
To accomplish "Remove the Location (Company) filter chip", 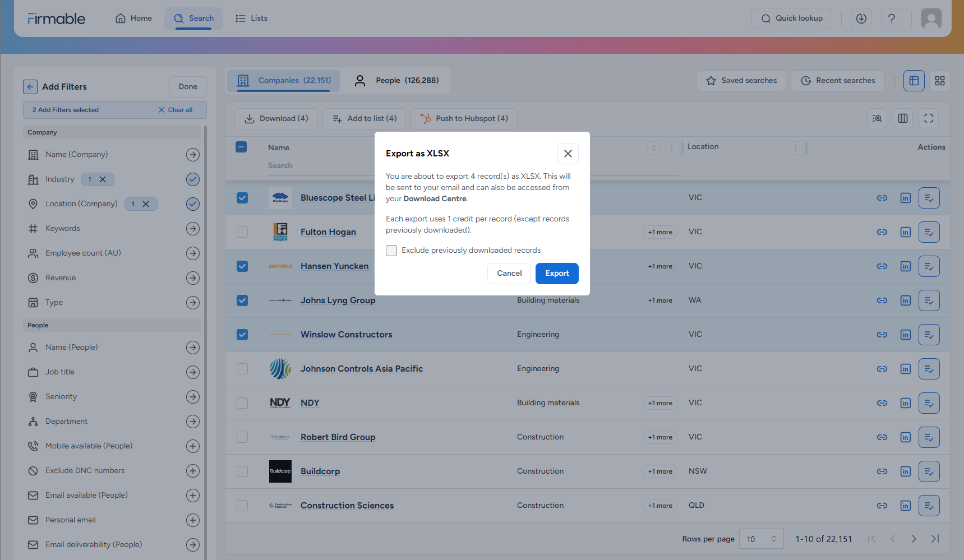I will click(x=146, y=204).
